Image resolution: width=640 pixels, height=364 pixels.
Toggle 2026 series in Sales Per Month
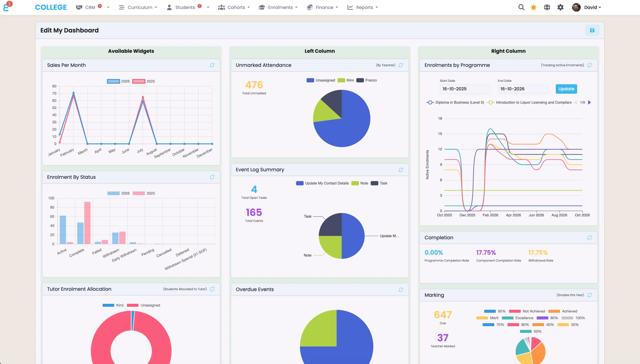(118, 81)
